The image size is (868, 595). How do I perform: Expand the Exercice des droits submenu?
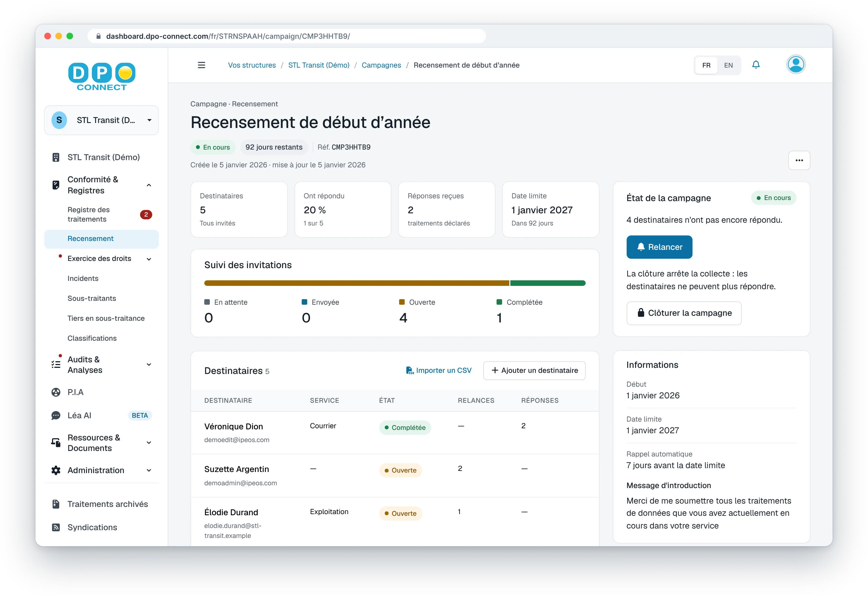(149, 259)
